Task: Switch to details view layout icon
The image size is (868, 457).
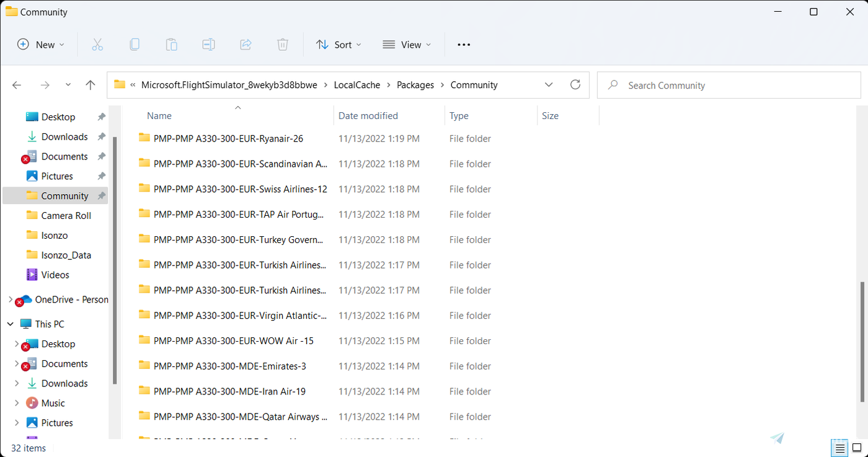Action: pyautogui.click(x=839, y=448)
